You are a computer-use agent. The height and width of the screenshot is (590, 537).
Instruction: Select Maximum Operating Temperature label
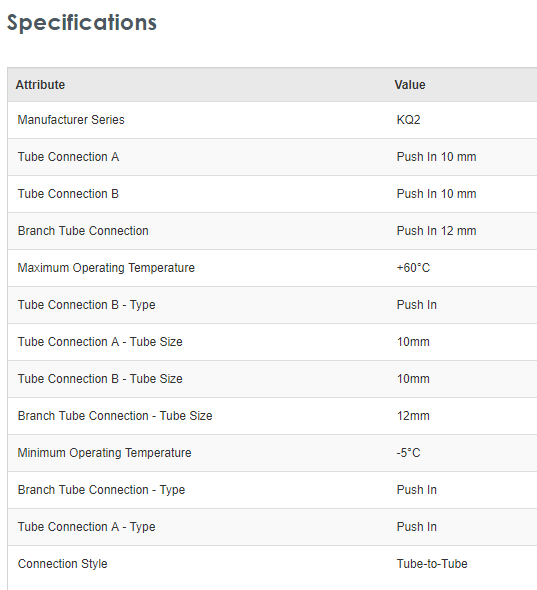click(106, 268)
